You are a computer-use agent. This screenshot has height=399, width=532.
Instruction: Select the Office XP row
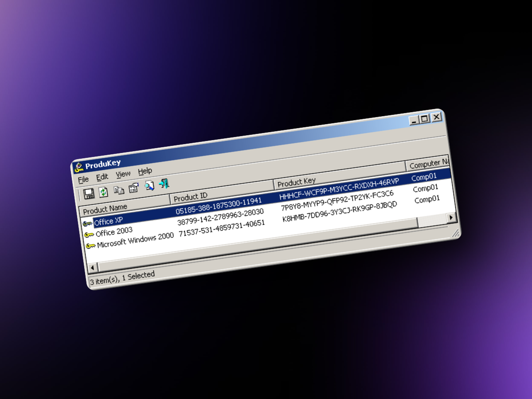click(x=109, y=221)
